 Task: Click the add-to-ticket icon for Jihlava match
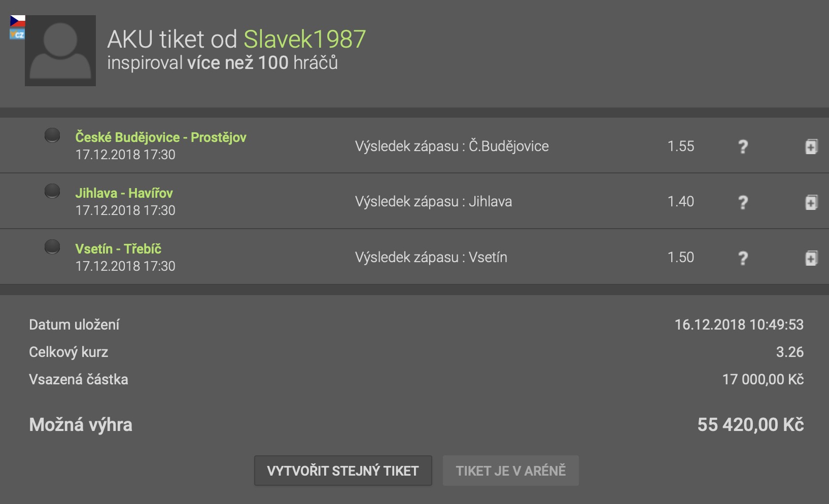[811, 202]
